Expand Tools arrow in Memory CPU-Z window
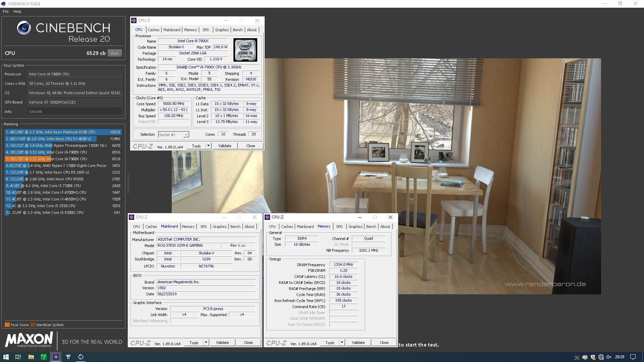644x362 pixels. (x=342, y=343)
